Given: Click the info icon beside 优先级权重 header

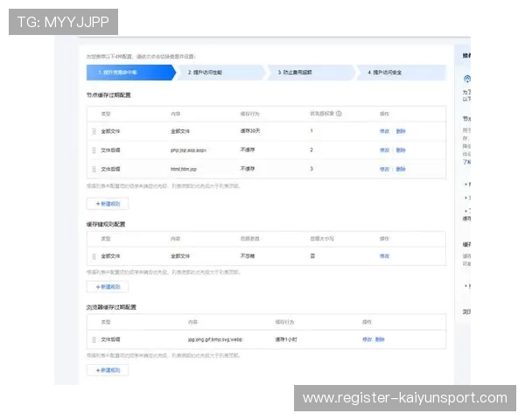Looking at the screenshot, I should (x=339, y=114).
